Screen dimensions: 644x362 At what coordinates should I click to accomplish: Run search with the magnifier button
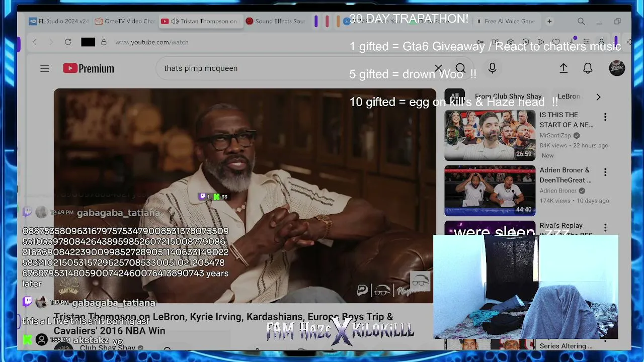tap(460, 68)
